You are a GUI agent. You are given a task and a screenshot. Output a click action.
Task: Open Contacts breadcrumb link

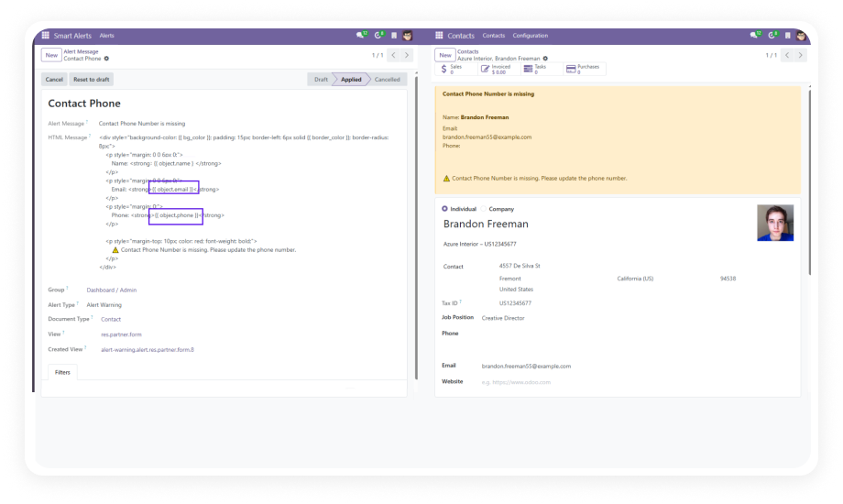tap(467, 51)
